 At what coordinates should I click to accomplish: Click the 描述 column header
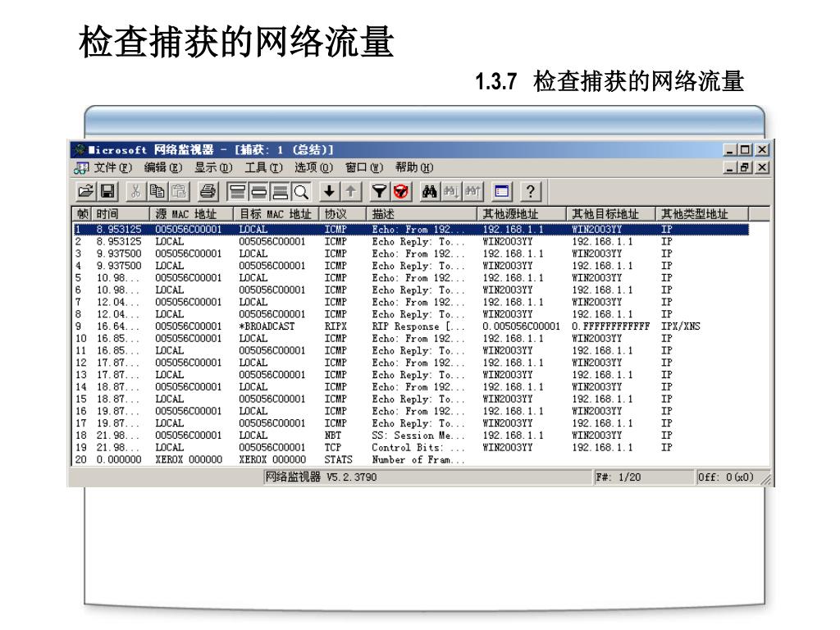coord(422,214)
